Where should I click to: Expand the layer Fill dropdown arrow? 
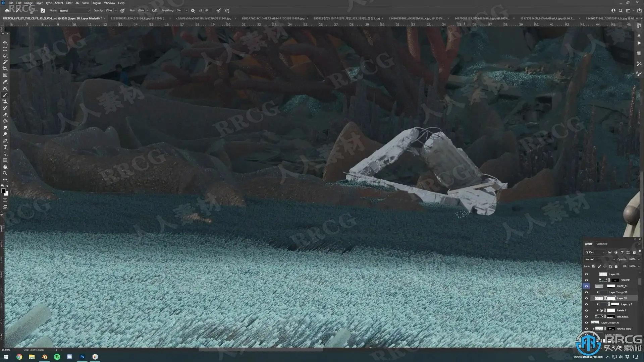pos(638,266)
